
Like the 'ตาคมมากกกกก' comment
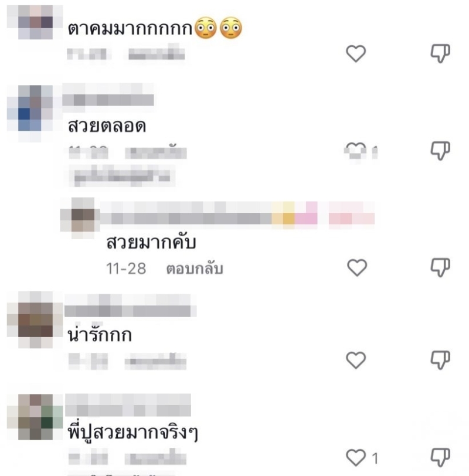click(x=356, y=53)
